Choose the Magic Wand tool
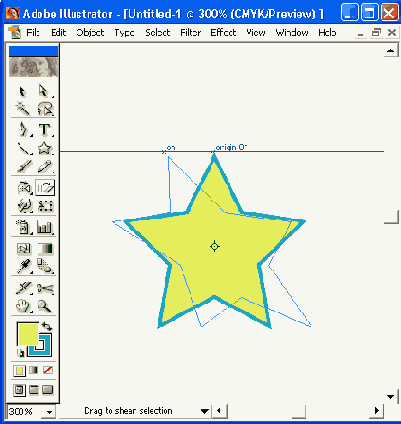 click(23, 108)
